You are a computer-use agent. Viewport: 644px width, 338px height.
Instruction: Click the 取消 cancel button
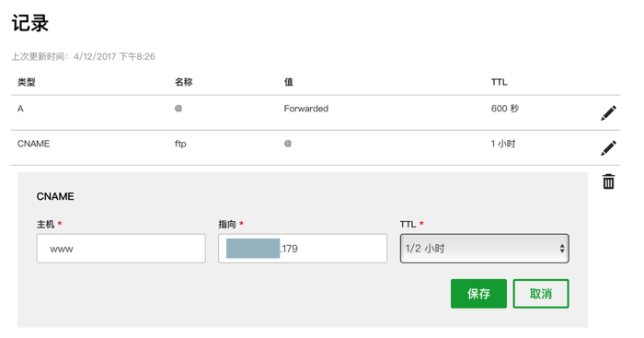(x=541, y=294)
